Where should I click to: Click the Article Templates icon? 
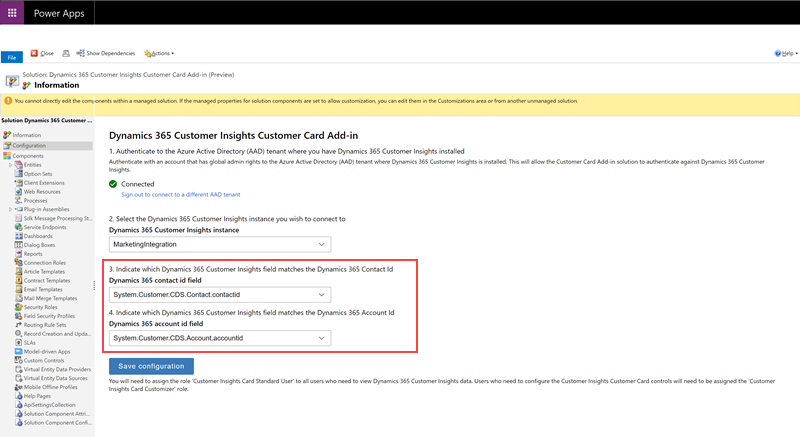[x=19, y=271]
